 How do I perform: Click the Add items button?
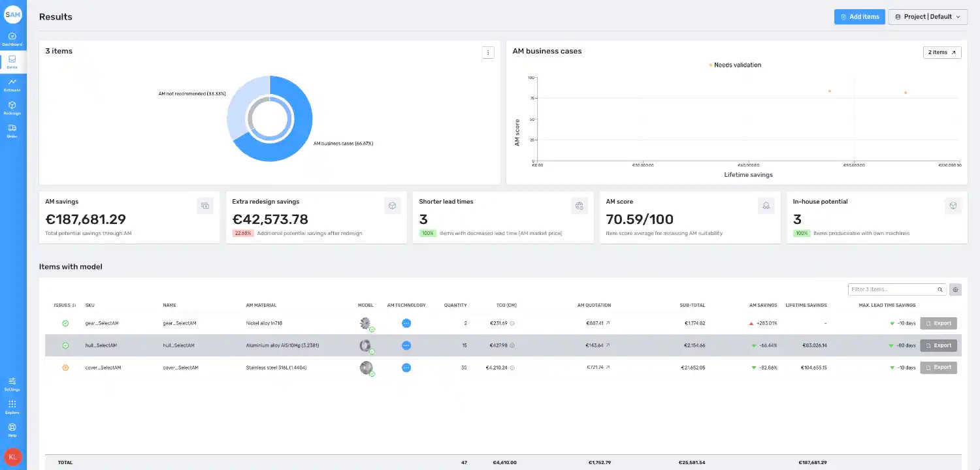[860, 17]
